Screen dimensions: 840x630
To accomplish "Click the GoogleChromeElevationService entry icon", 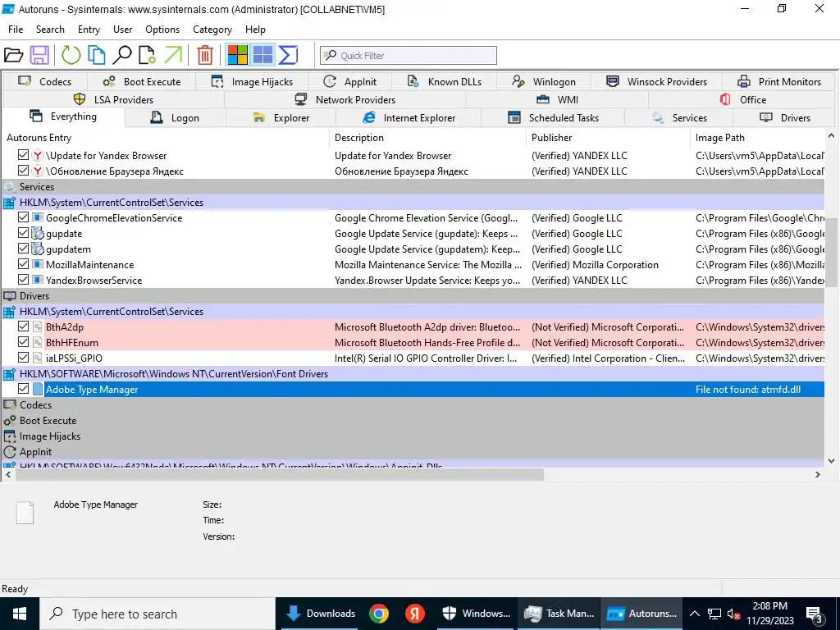I will click(38, 218).
